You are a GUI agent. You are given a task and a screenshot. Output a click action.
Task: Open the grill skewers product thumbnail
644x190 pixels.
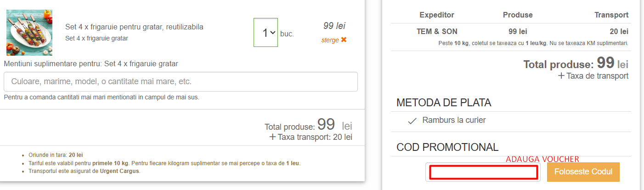(x=29, y=33)
